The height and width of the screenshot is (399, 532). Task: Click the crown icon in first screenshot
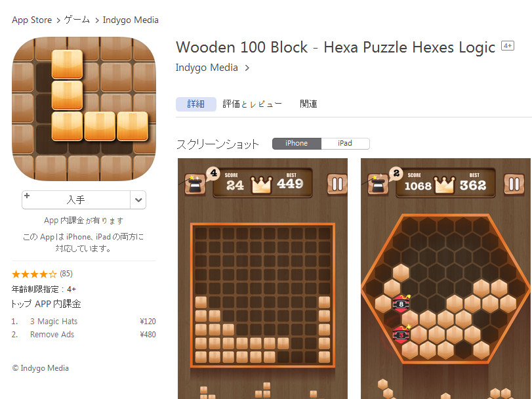point(261,185)
